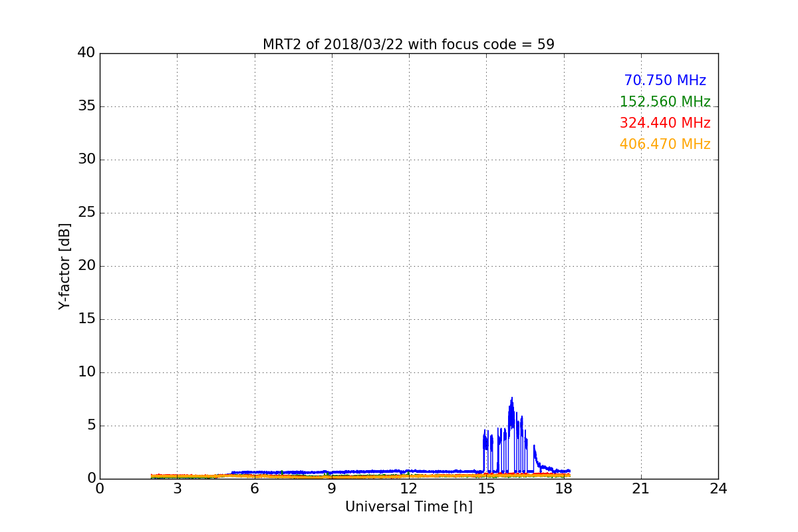Click the y-axis tick label 30
Viewport: 798px width, 532px height.
tap(86, 160)
